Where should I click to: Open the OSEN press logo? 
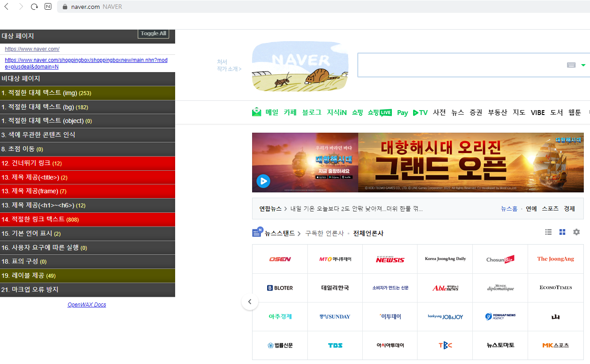[x=280, y=259]
